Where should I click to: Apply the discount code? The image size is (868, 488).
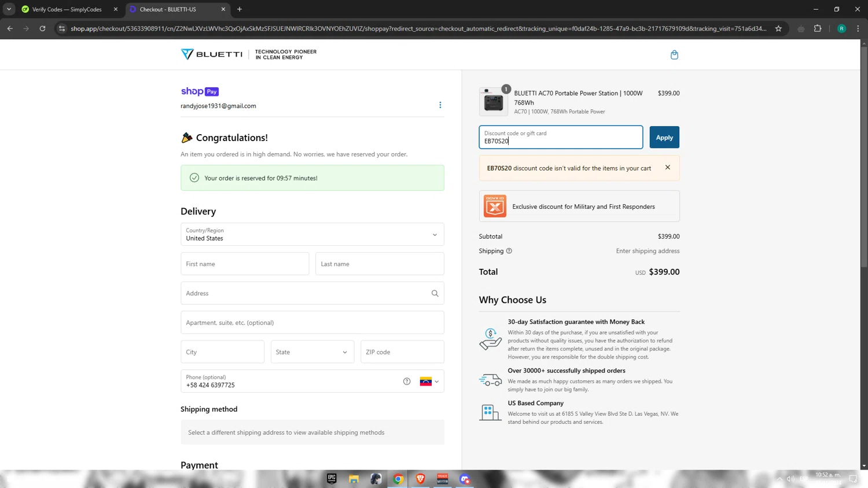[x=664, y=138]
